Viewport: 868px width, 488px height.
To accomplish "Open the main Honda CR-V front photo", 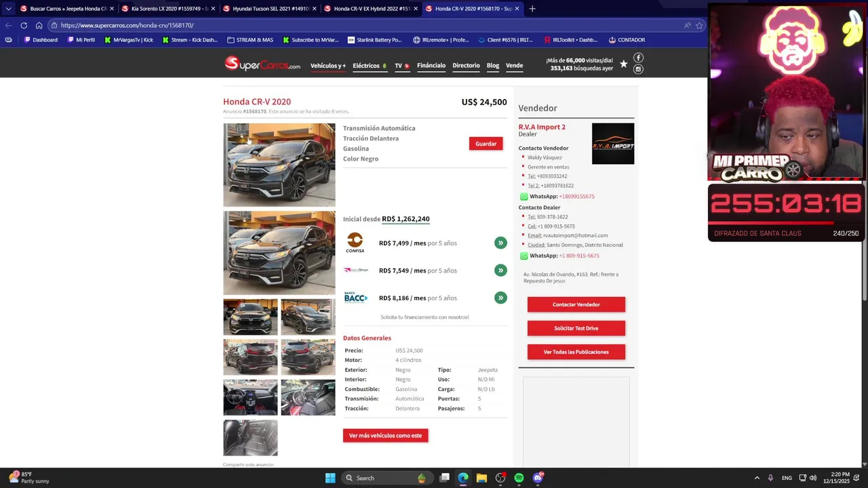I will [279, 165].
